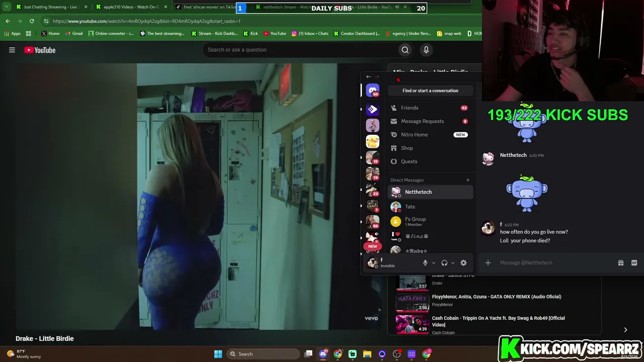
Task: Expand Discord microphone input options arrow
Action: (x=434, y=263)
